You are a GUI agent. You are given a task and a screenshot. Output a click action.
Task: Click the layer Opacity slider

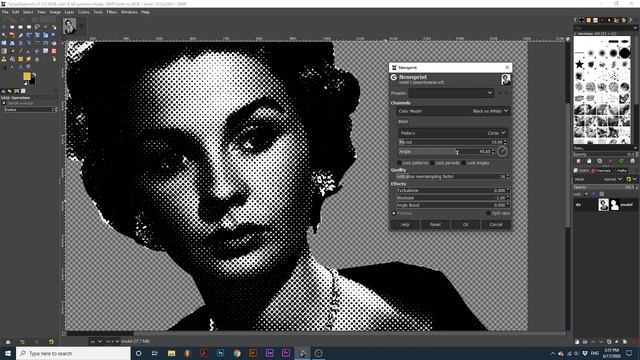pyautogui.click(x=605, y=187)
